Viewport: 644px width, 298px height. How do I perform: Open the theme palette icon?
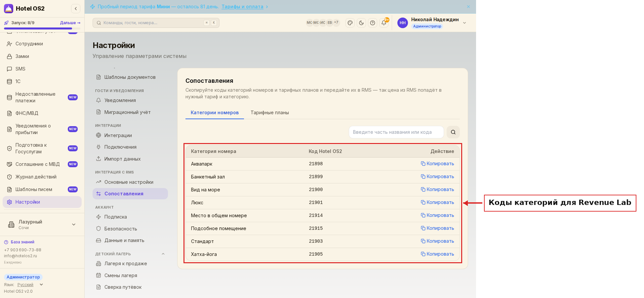[350, 23]
